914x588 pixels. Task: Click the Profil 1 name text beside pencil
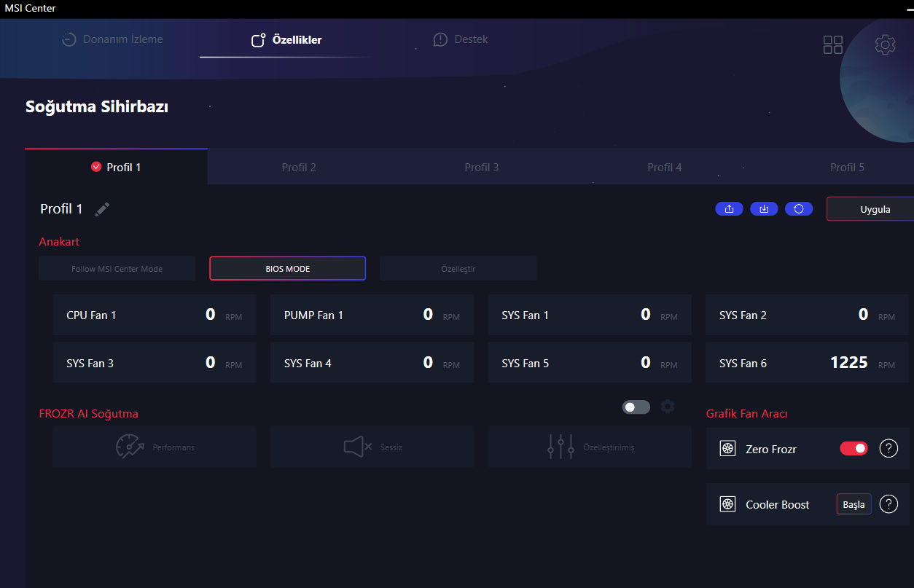coord(61,209)
